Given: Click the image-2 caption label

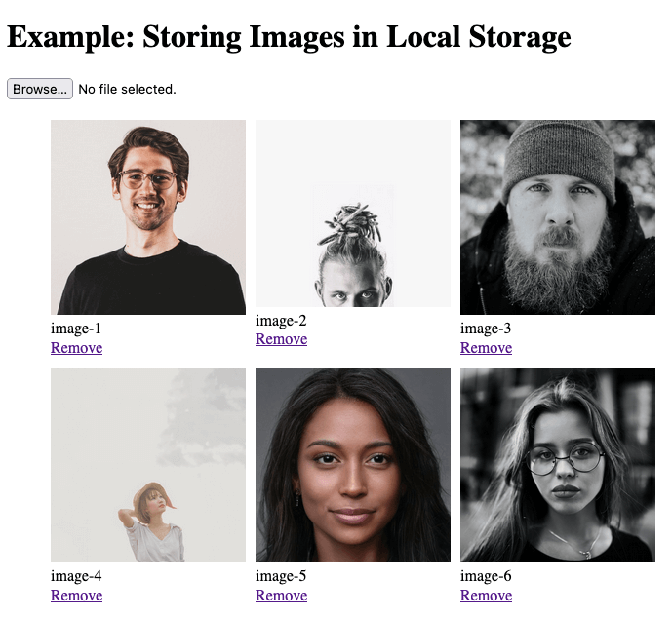Looking at the screenshot, I should (281, 320).
